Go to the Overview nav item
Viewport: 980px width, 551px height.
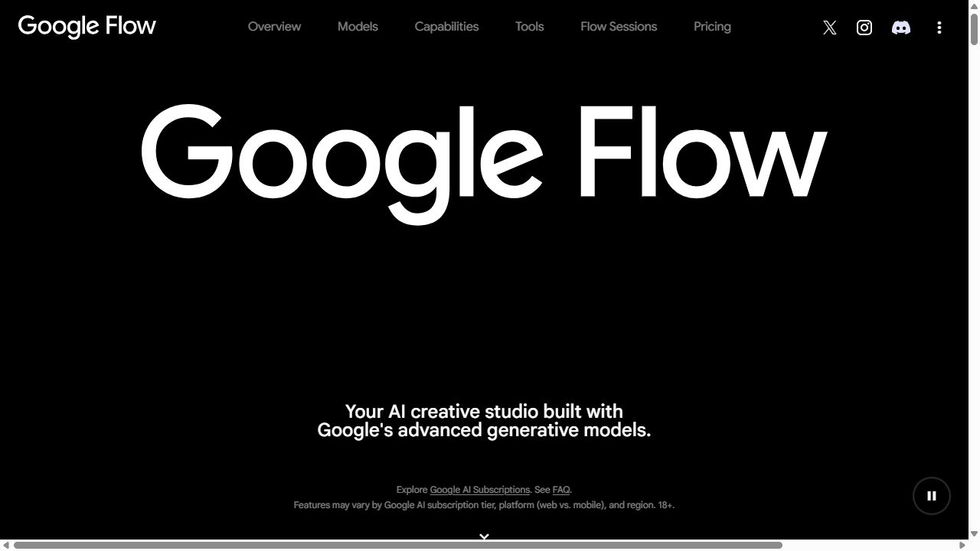point(274,27)
